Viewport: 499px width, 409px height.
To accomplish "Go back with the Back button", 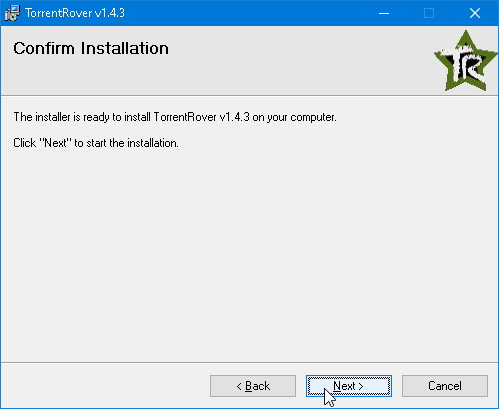I will tap(253, 386).
